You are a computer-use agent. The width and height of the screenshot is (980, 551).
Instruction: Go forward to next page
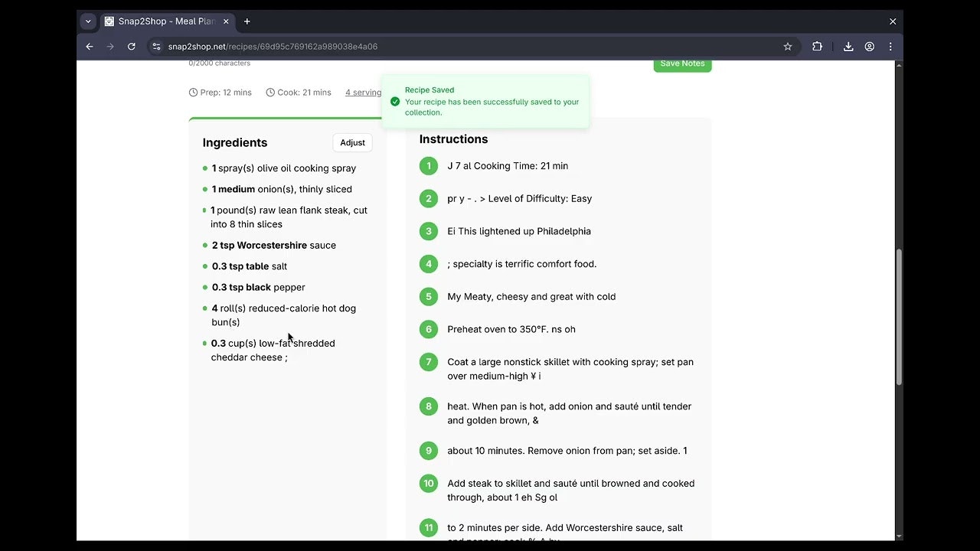(x=110, y=47)
